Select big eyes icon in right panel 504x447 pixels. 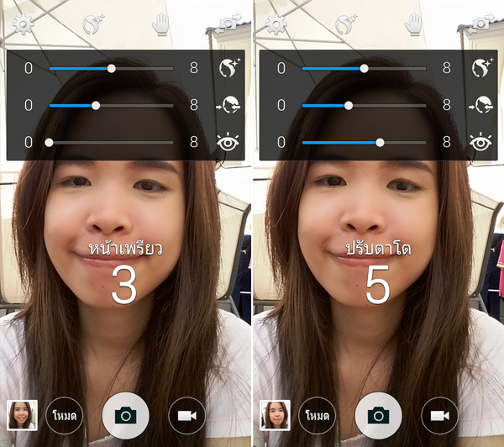(480, 141)
